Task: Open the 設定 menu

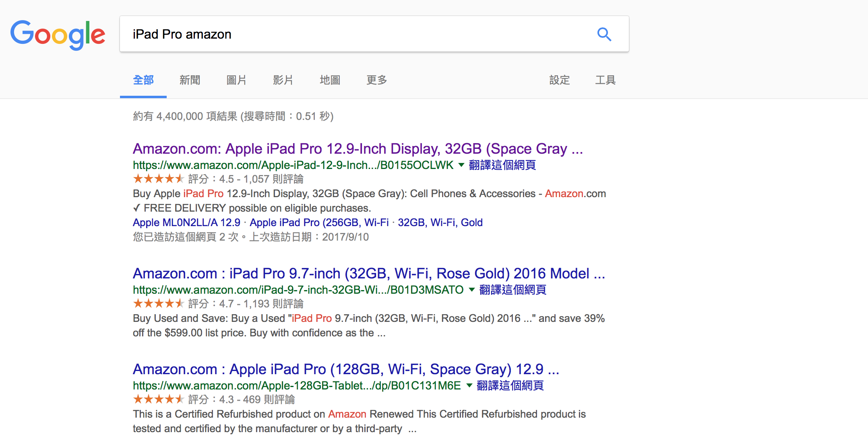Action: coord(560,80)
